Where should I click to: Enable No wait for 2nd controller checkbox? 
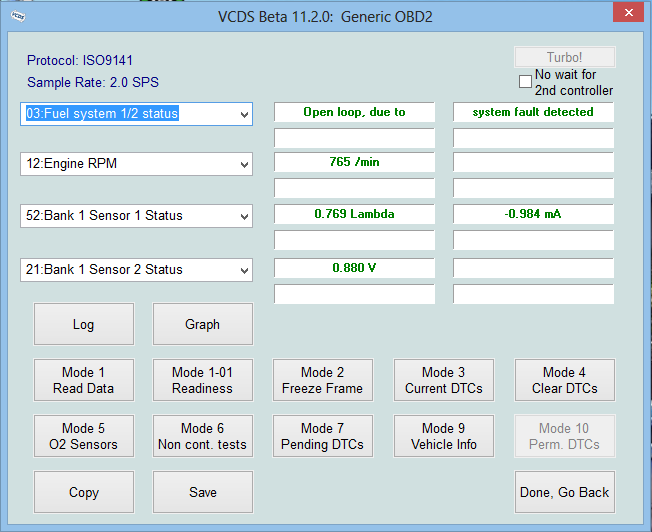525,82
